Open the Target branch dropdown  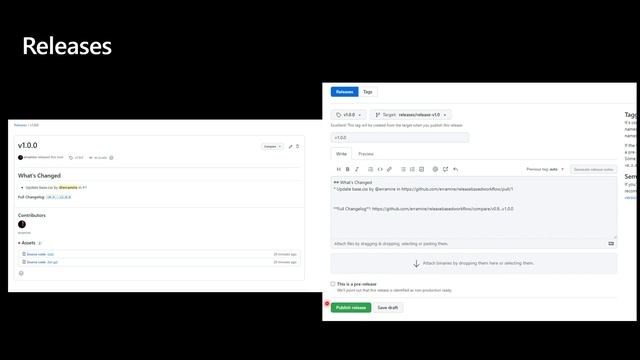pos(411,115)
